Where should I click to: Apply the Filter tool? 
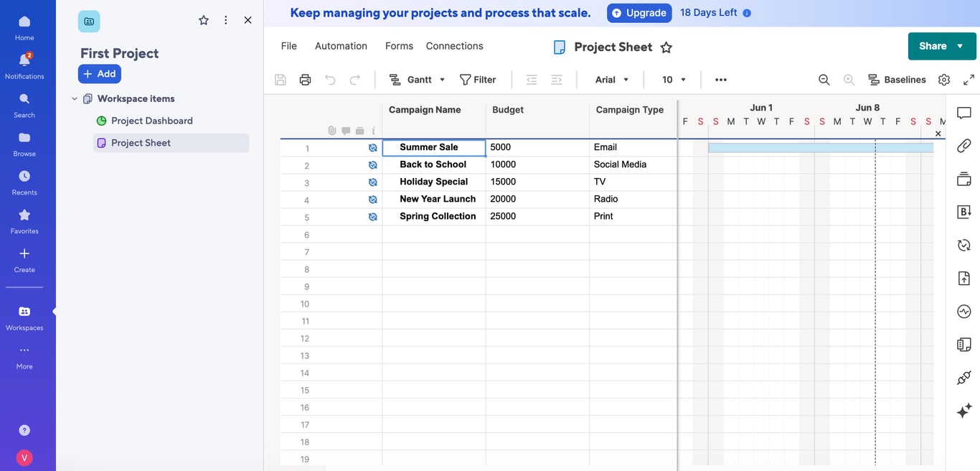[478, 79]
